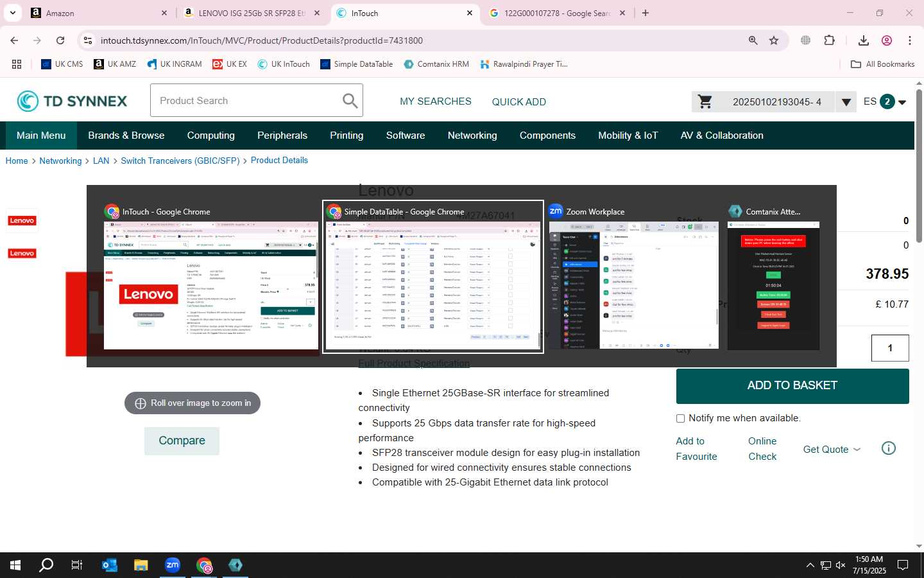Click the shopping cart icon
This screenshot has height=578, width=924.
[705, 101]
